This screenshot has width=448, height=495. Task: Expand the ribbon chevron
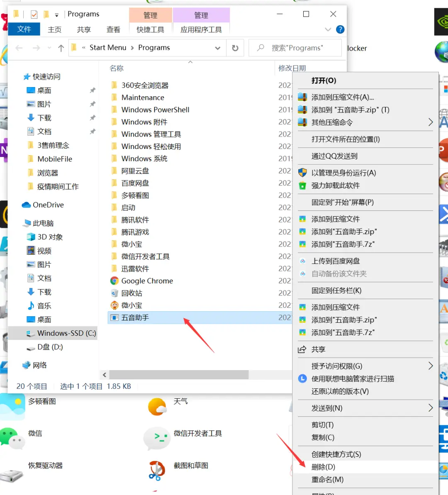(328, 29)
